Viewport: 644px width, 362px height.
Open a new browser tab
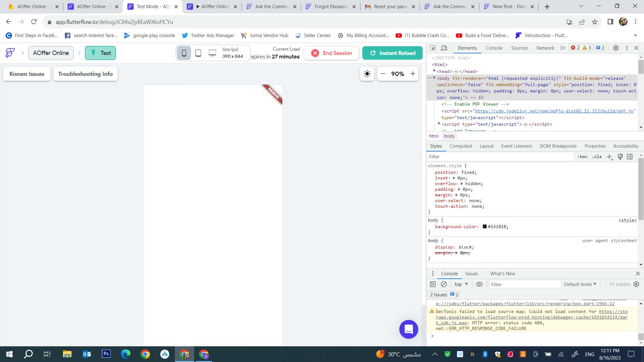(x=547, y=7)
